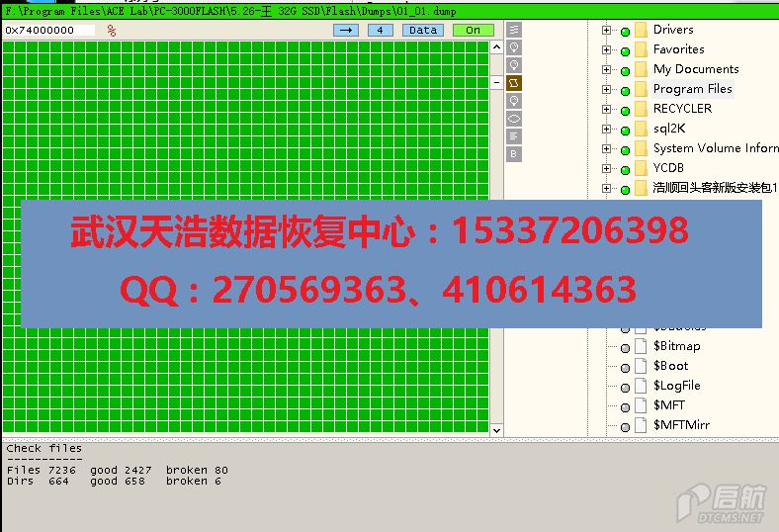Select the $LogFile entry in tree
Viewport: 779px width, 532px height.
676,386
